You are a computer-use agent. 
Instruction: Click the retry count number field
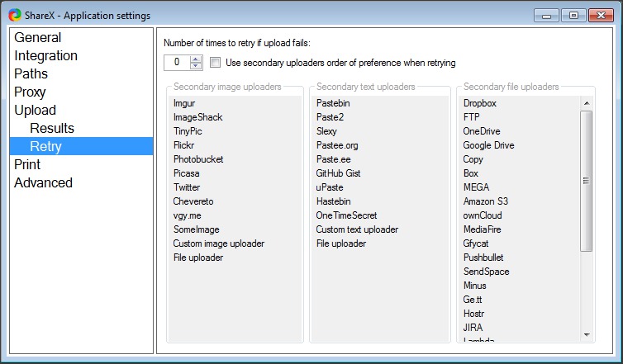tap(177, 63)
